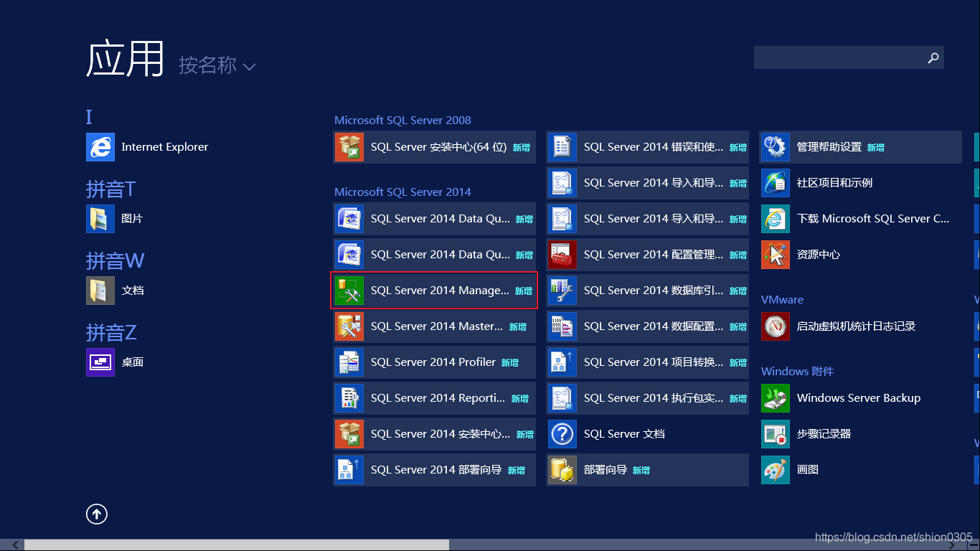The width and height of the screenshot is (980, 551).
Task: Open SQL Server 2014 配置管理器 tile
Action: (x=648, y=255)
